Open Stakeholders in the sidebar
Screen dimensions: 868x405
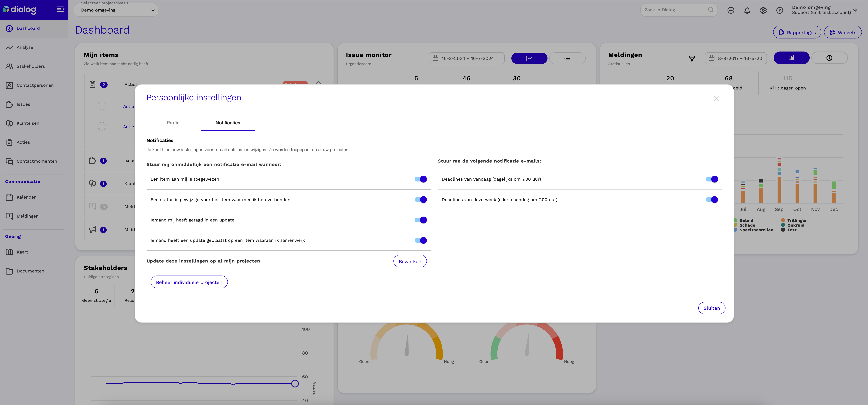(31, 66)
